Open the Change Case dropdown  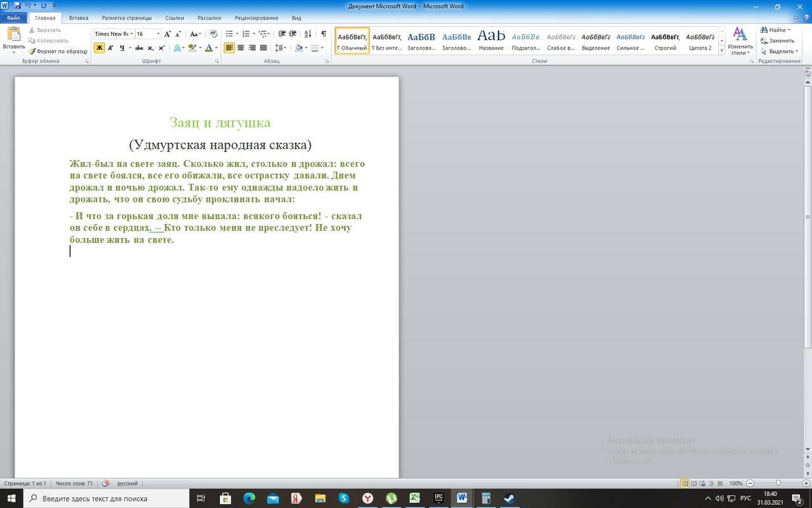(195, 34)
